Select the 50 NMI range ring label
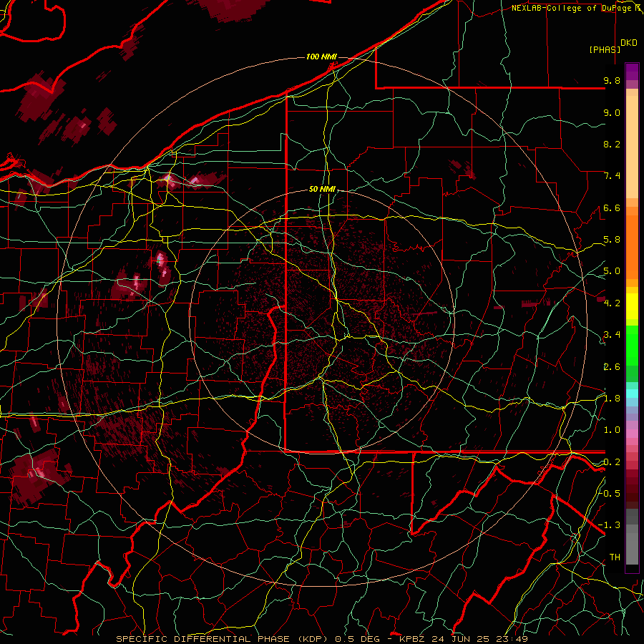Viewport: 644px width, 644px height. [322, 189]
